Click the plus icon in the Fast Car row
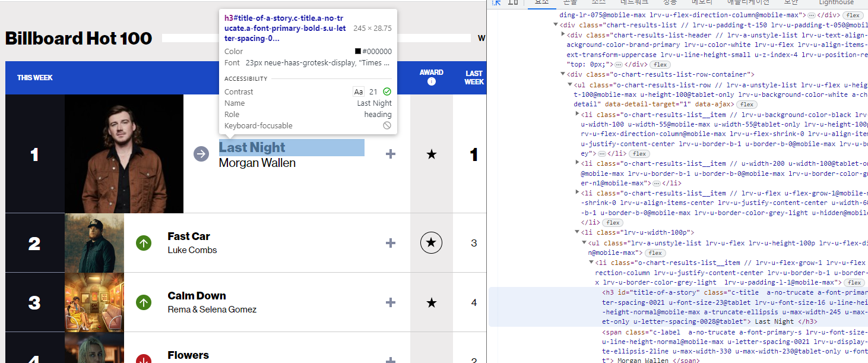The width and height of the screenshot is (868, 363). [391, 243]
